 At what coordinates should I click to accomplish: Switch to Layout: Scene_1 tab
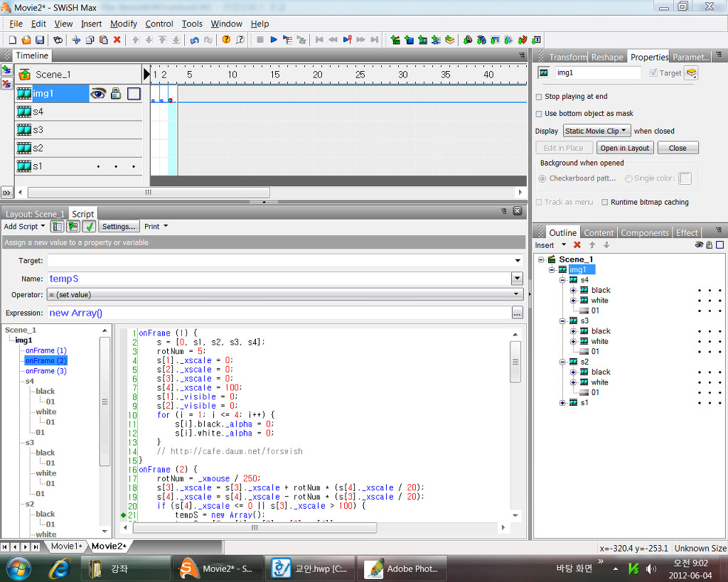35,214
